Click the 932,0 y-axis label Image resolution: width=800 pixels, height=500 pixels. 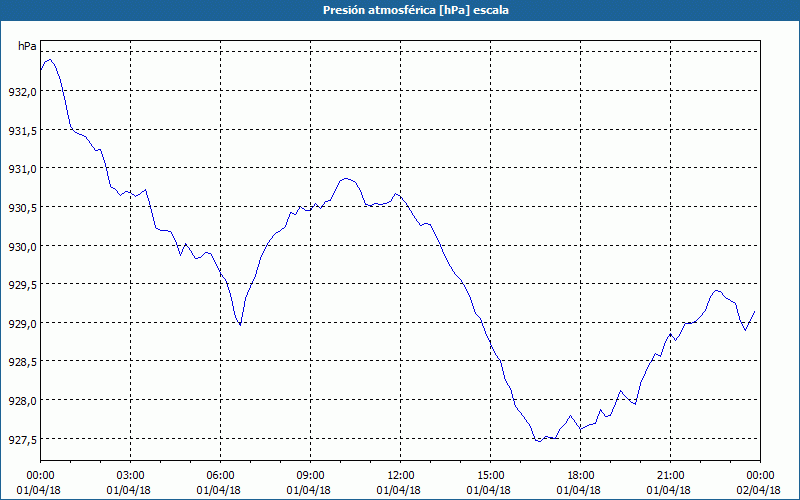point(22,92)
